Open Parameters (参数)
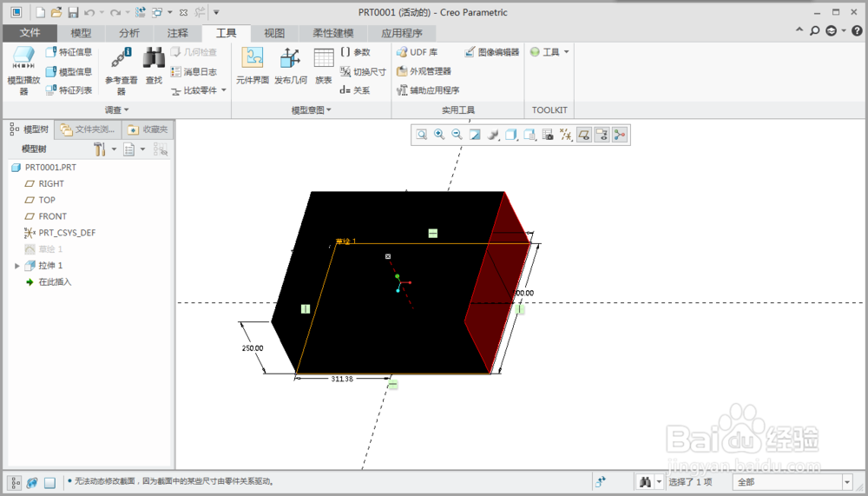This screenshot has width=868, height=496. [355, 52]
